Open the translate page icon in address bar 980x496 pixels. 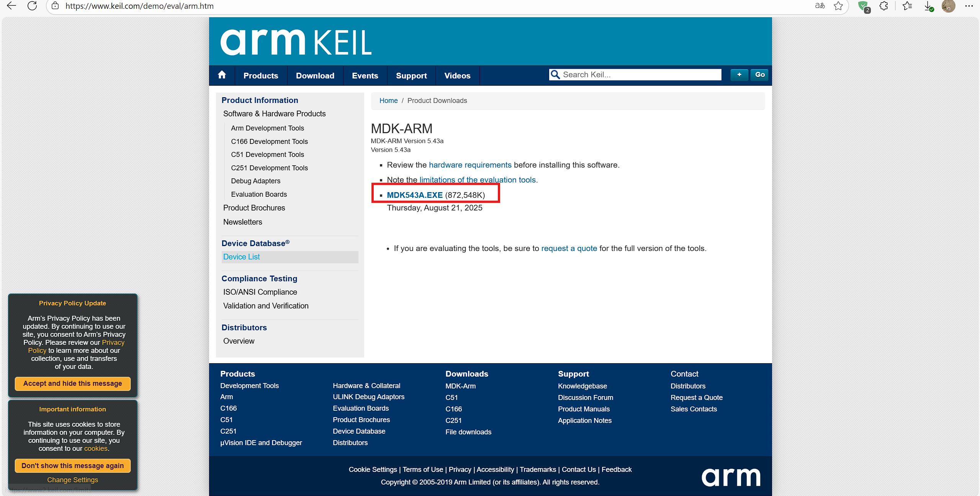click(820, 6)
